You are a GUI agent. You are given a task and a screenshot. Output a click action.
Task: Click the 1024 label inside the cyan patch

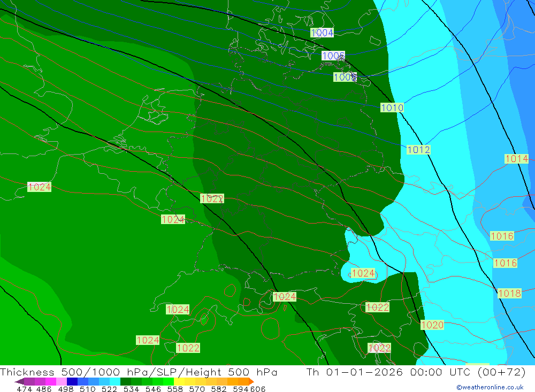(363, 273)
